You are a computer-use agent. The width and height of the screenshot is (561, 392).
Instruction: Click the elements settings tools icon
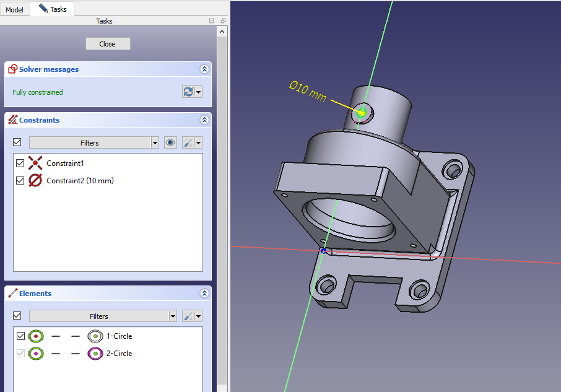point(188,316)
